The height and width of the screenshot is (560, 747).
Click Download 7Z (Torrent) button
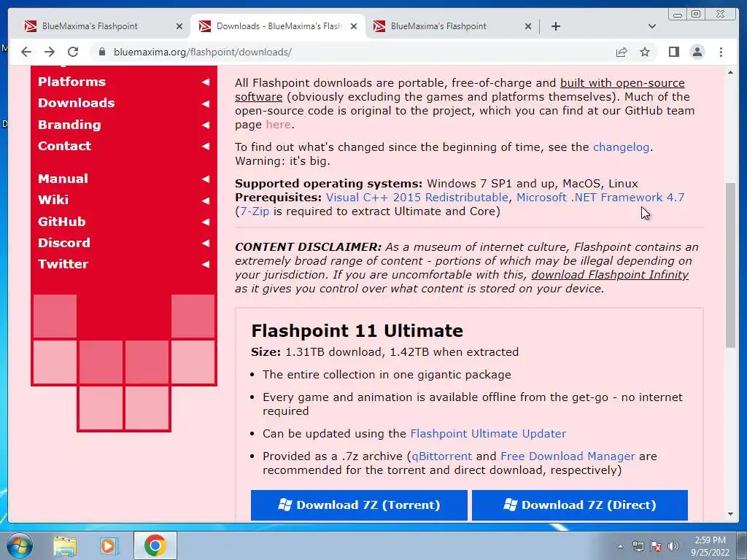pyautogui.click(x=359, y=505)
